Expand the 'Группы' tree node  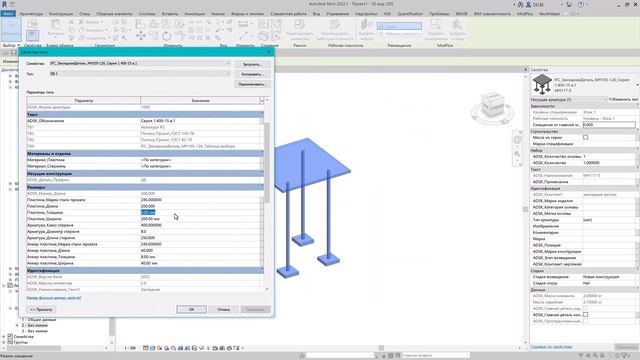click(x=4, y=342)
